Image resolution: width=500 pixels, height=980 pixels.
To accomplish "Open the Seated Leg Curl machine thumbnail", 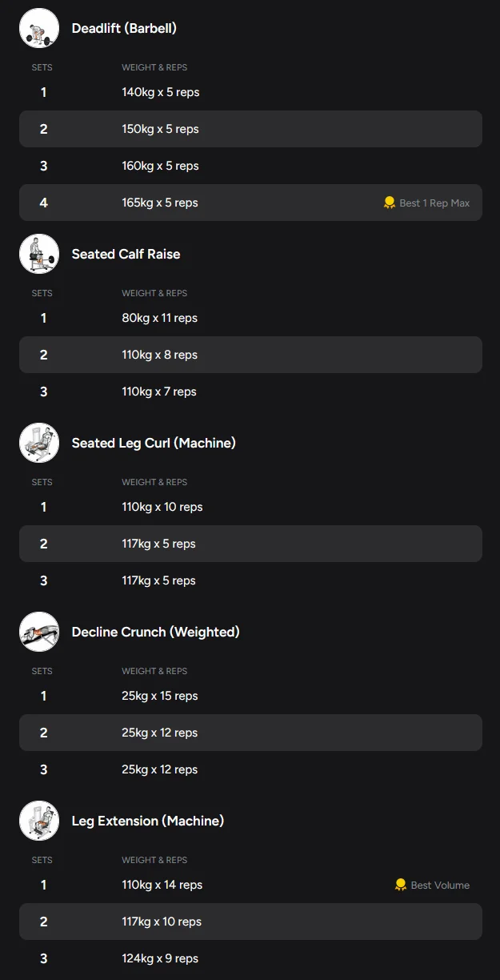I will 39,443.
